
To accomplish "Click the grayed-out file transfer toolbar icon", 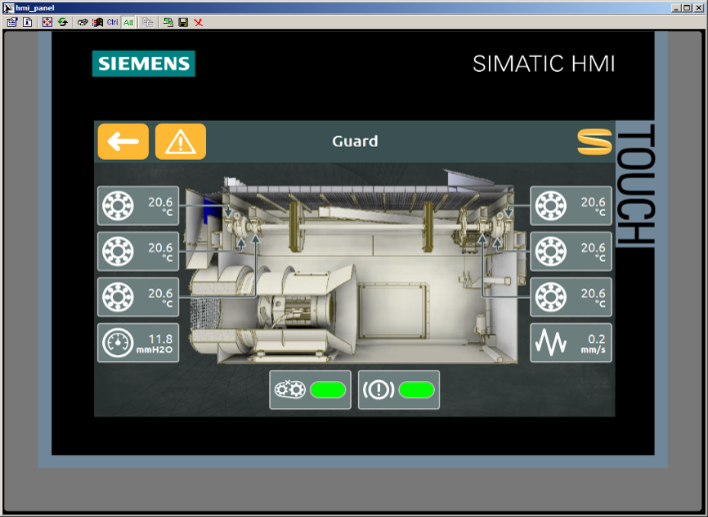I will [x=148, y=22].
